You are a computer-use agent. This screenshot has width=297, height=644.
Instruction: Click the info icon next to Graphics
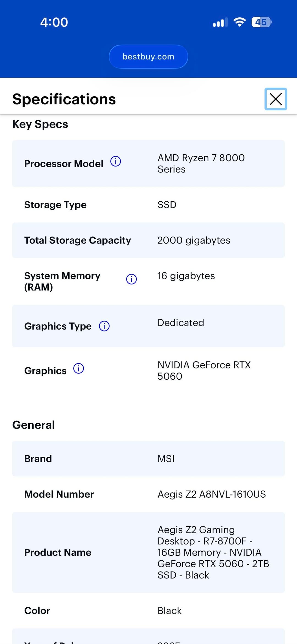pos(79,369)
